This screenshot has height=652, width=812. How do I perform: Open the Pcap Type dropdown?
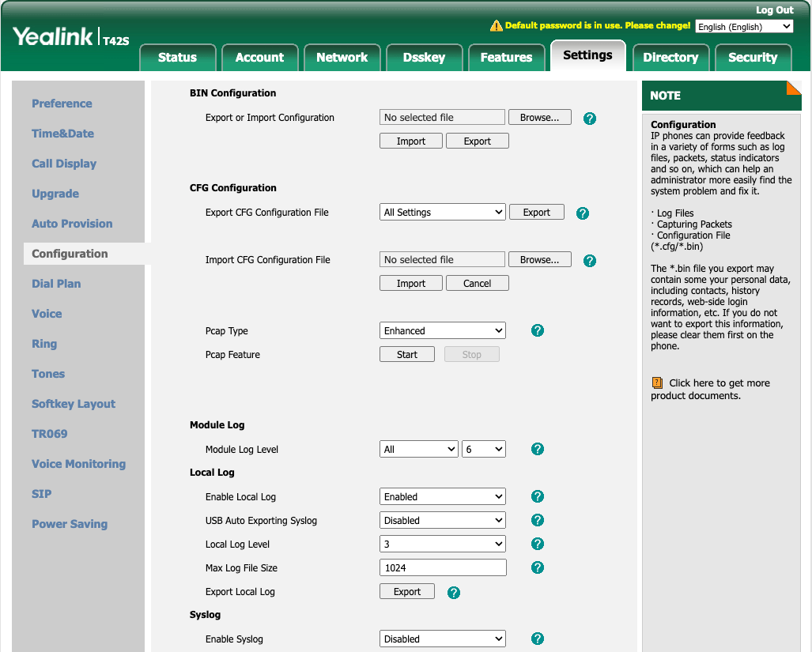(443, 330)
